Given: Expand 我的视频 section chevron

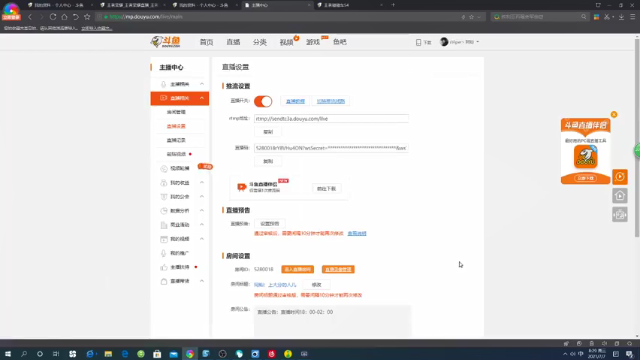Looking at the screenshot, I should point(202,238).
